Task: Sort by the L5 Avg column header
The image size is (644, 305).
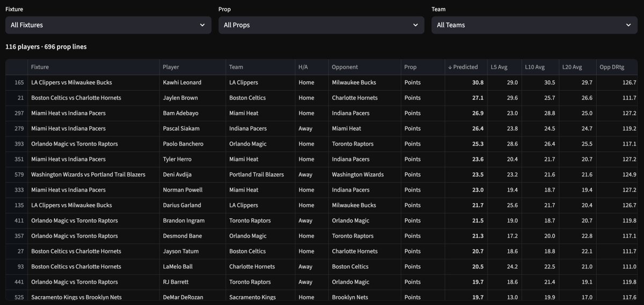Action: (504, 67)
